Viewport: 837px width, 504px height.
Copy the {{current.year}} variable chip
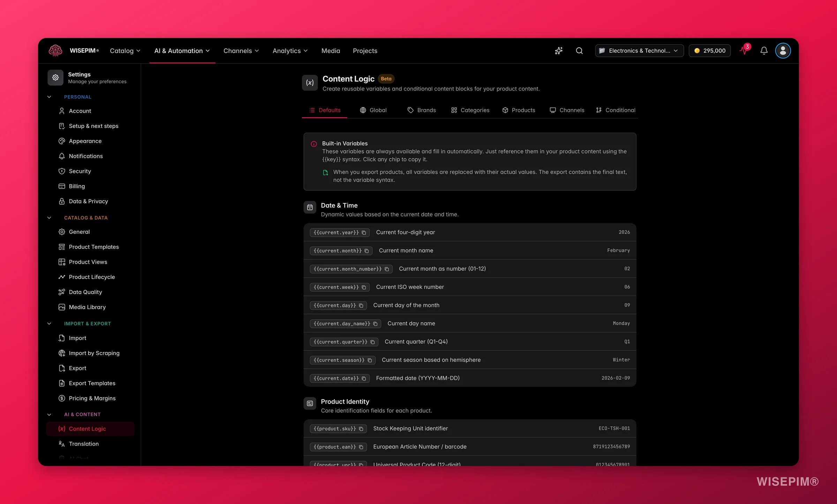pos(340,232)
